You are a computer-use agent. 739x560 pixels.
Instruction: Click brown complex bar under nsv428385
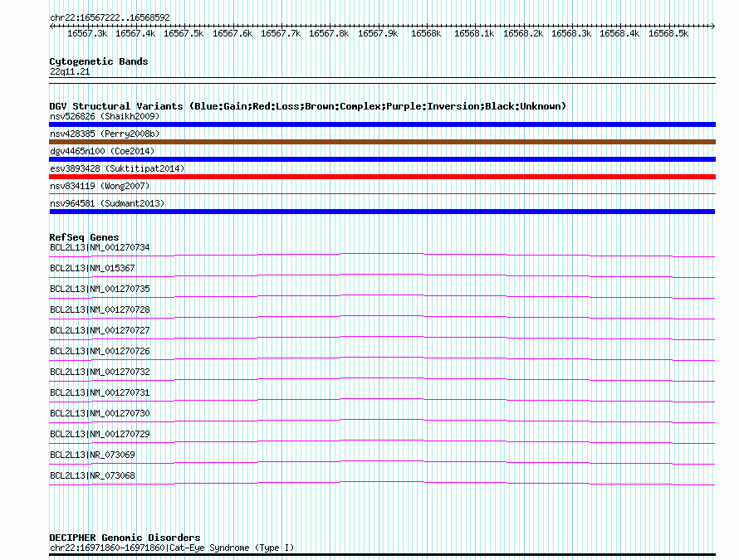coord(382,142)
